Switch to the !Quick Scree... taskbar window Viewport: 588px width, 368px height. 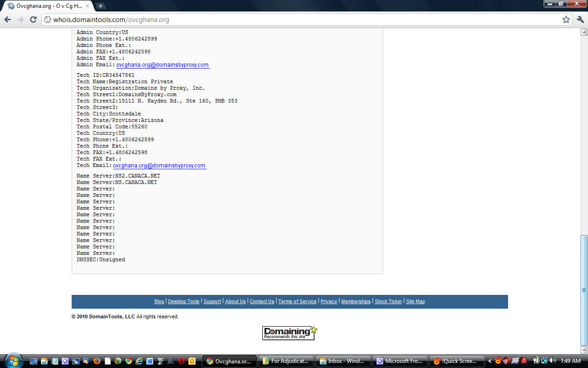click(x=457, y=361)
